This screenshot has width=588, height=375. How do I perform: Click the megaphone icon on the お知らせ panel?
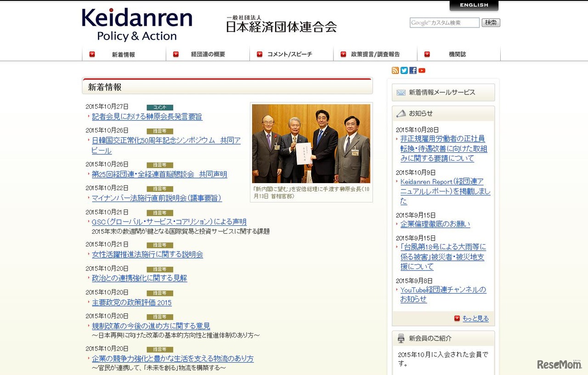point(401,113)
